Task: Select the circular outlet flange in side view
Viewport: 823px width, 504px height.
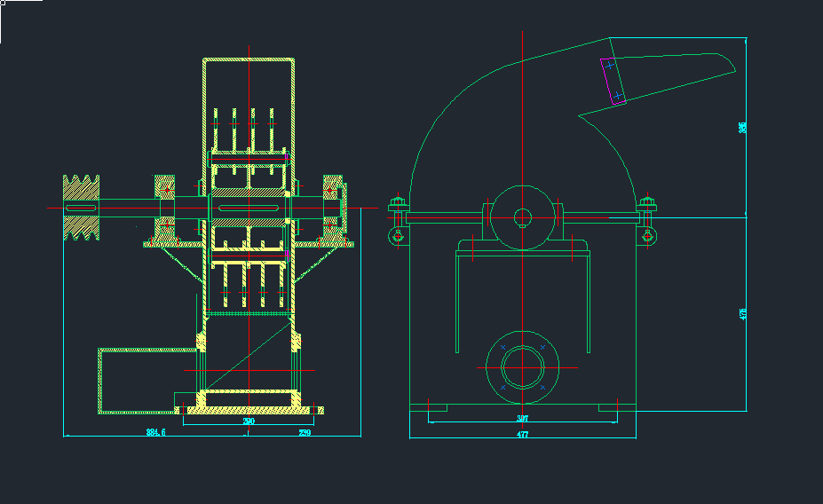Action: pyautogui.click(x=523, y=366)
